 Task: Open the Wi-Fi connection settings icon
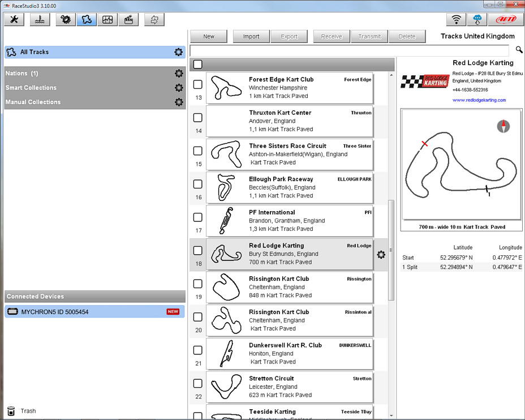coord(457,20)
